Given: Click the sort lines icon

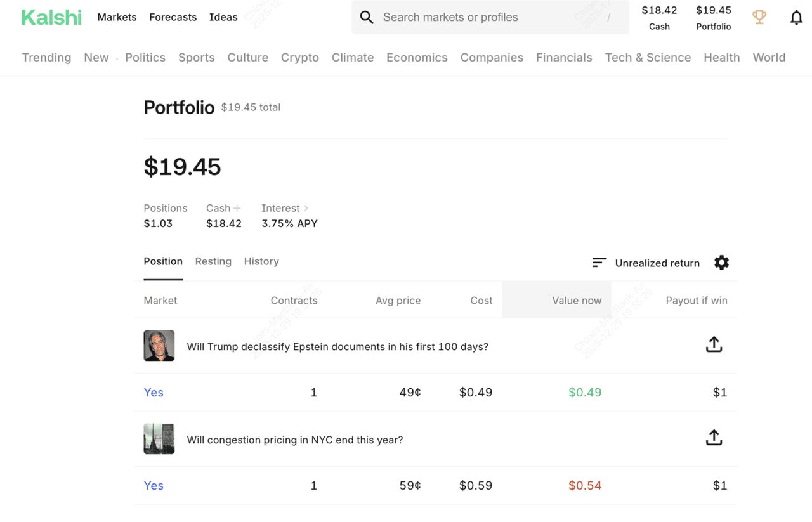Looking at the screenshot, I should 599,263.
